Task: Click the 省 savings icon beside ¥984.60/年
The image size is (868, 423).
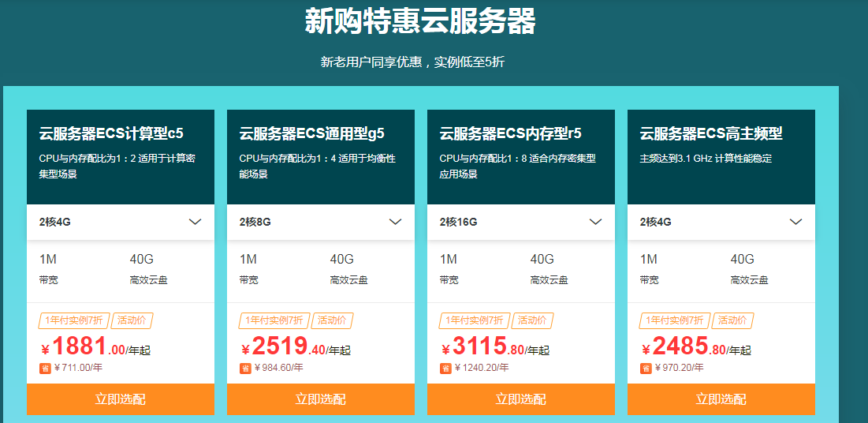Action: pyautogui.click(x=245, y=368)
